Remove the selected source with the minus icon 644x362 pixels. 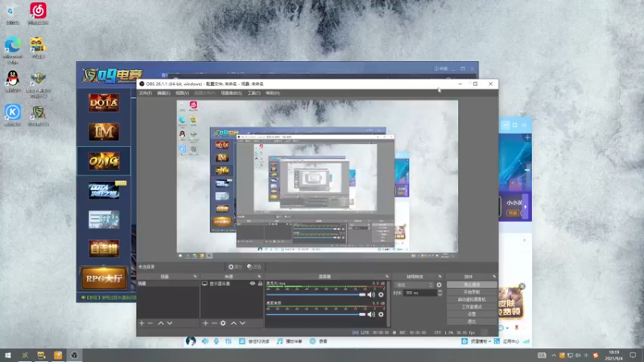214,323
